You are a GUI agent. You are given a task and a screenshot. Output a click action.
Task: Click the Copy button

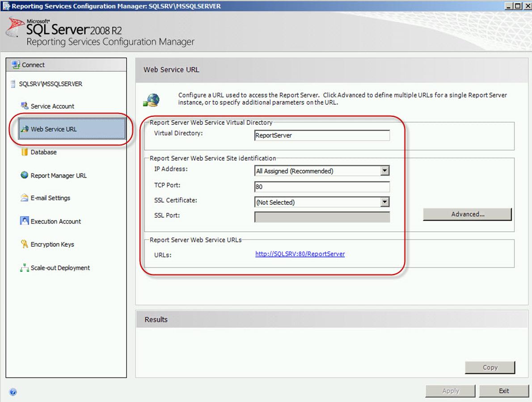click(x=490, y=368)
